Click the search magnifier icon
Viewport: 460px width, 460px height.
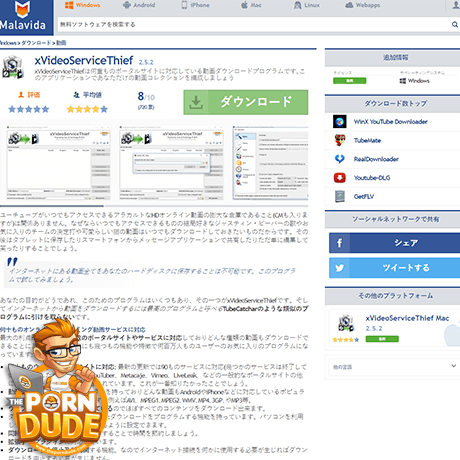click(x=455, y=24)
